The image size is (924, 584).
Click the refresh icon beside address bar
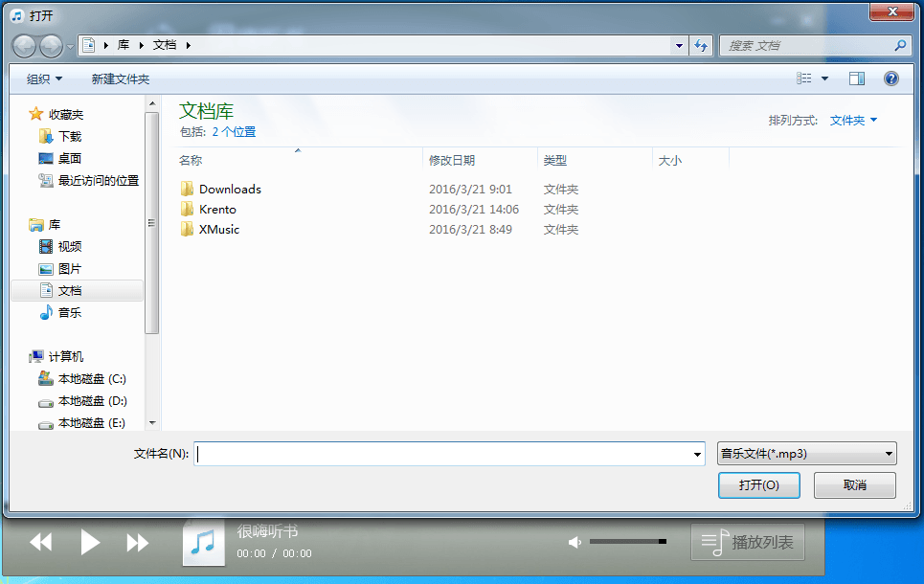(x=701, y=45)
